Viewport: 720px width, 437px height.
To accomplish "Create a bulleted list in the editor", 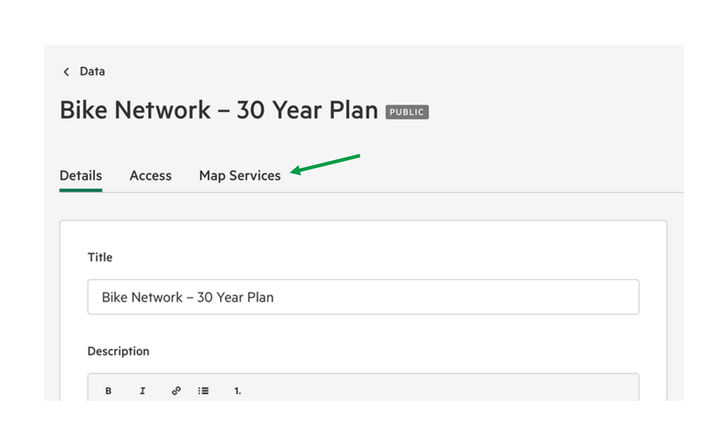I will coord(203,391).
